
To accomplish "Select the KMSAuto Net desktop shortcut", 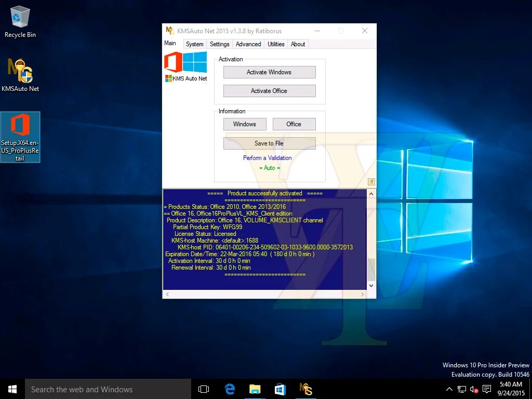I will pyautogui.click(x=20, y=75).
